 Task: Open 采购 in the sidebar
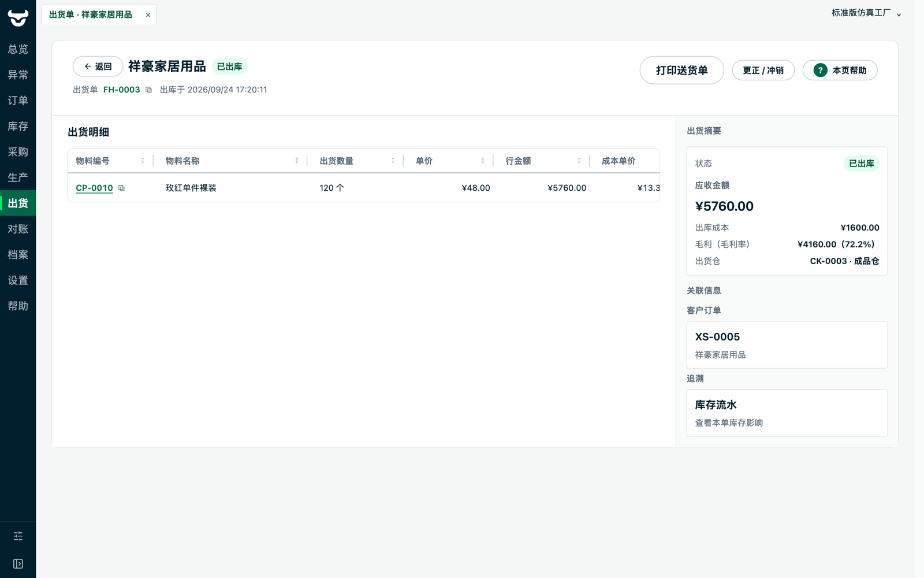[x=18, y=152]
